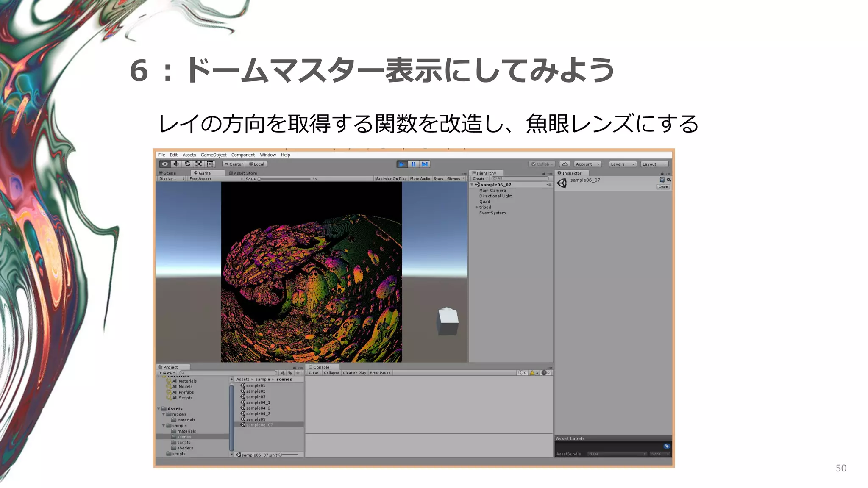Open the Free Aspect dropdown
Image resolution: width=868 pixels, height=488 pixels.
coord(216,179)
